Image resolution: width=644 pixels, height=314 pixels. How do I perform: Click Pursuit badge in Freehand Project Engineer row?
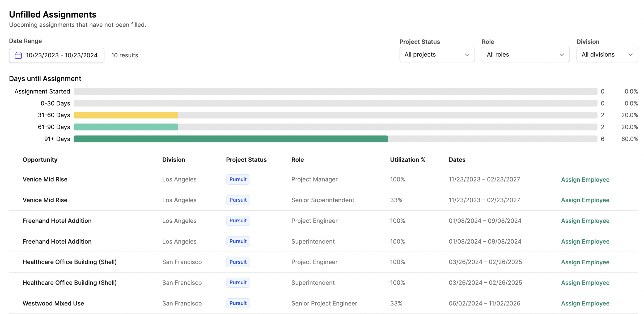tap(238, 220)
